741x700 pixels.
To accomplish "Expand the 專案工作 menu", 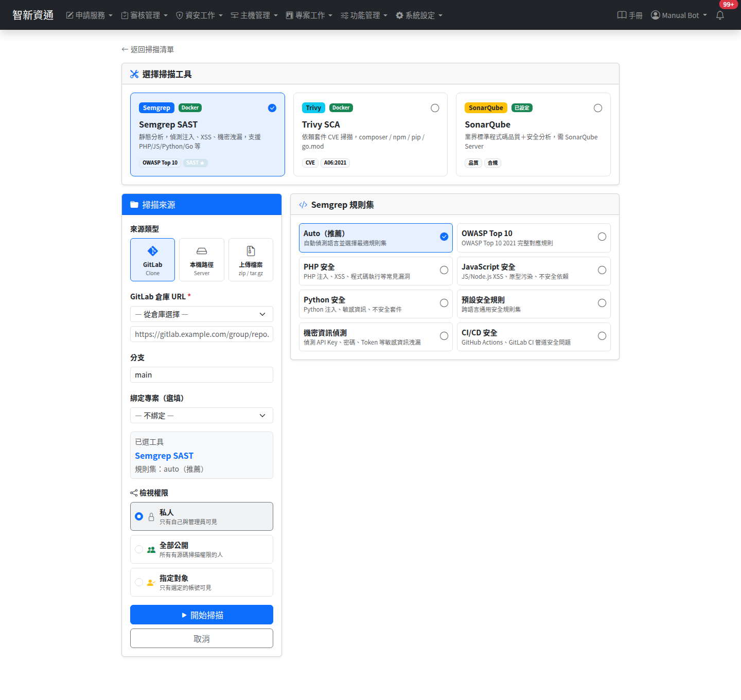I will (x=309, y=15).
